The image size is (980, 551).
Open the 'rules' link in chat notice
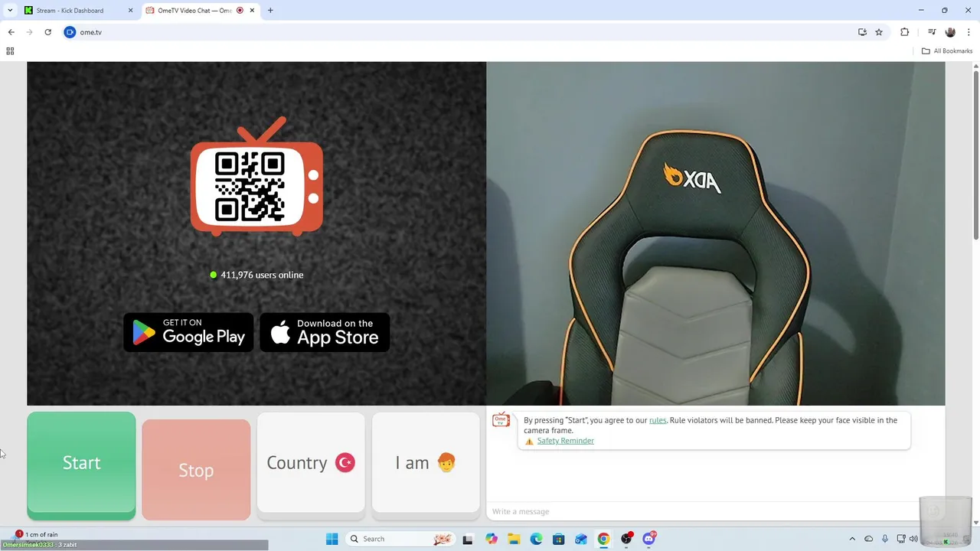[658, 420]
